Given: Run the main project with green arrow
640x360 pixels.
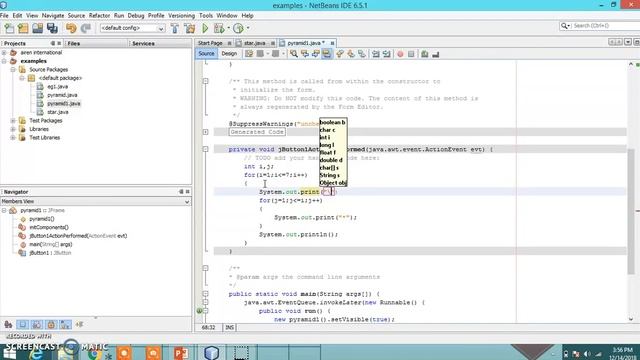Looking at the screenshot, I should coord(205,28).
